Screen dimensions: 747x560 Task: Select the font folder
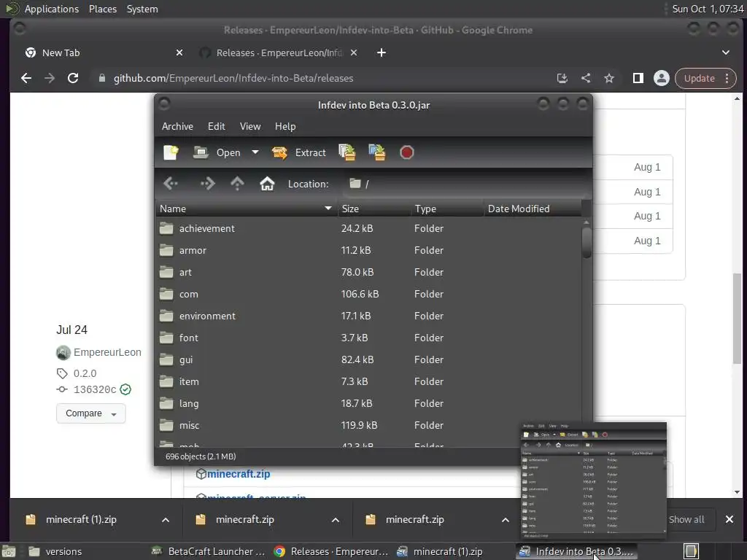pos(368,338)
